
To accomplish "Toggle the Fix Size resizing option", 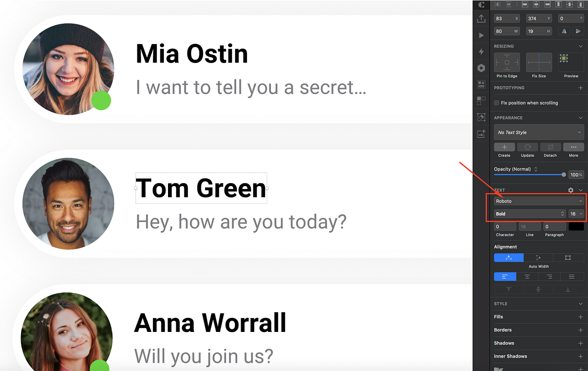I will tap(538, 62).
